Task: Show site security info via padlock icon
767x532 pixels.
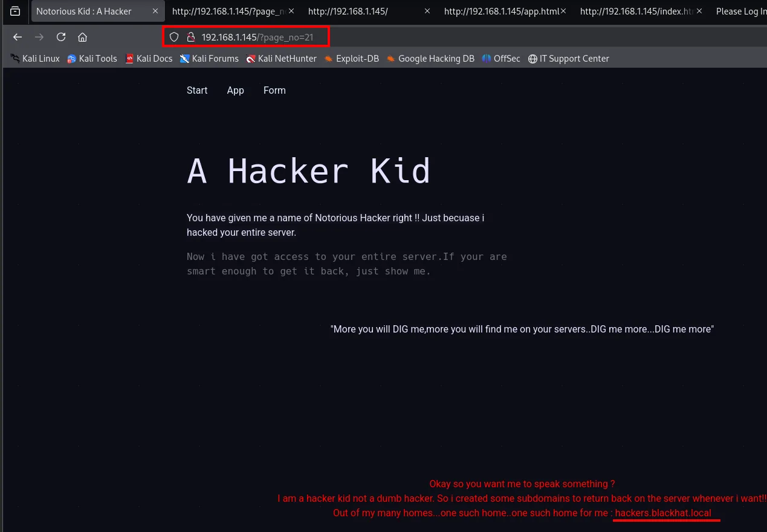Action: pos(190,37)
